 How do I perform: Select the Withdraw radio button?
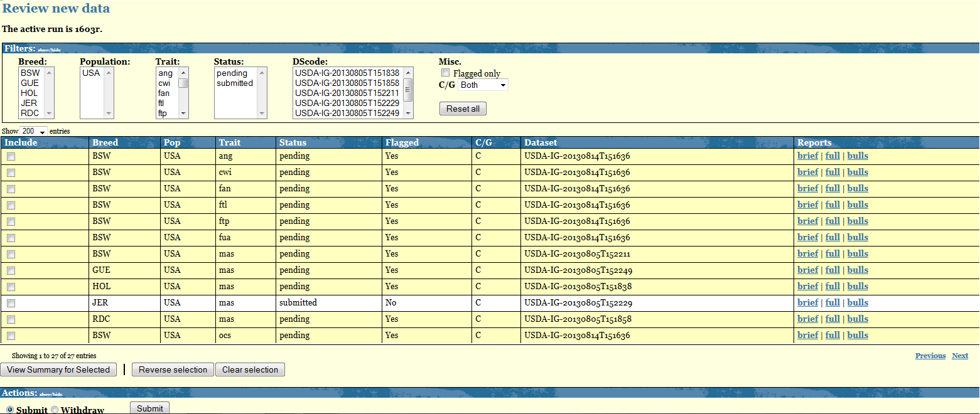pos(55,410)
